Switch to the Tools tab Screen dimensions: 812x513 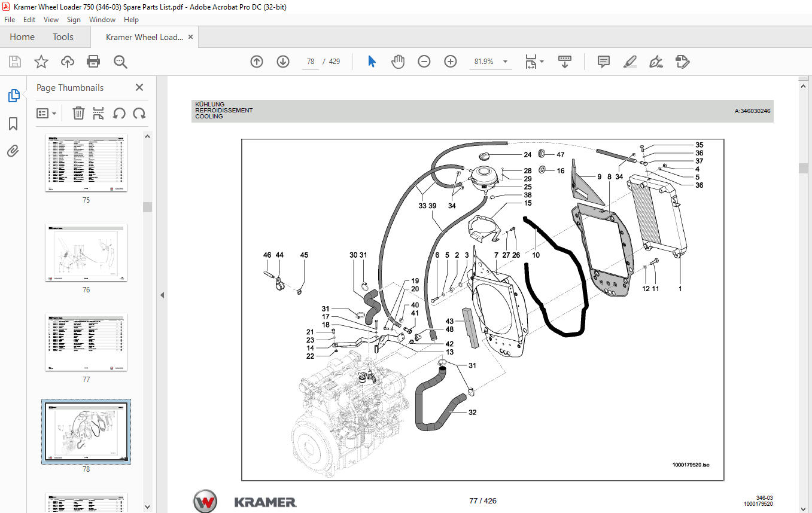click(x=63, y=37)
